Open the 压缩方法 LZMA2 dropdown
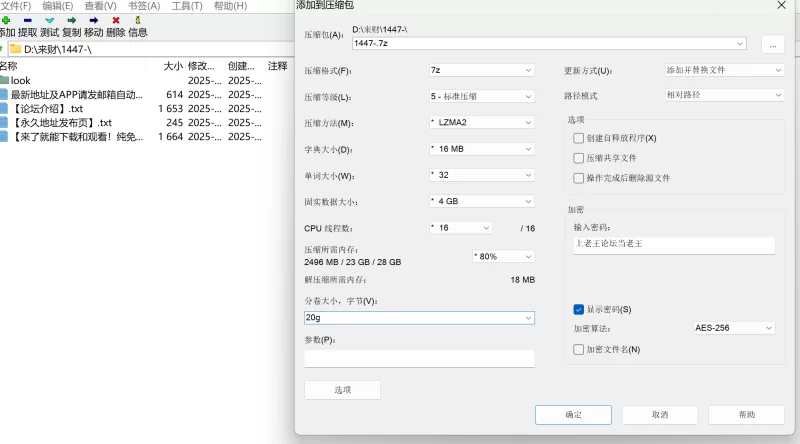The image size is (800, 444). (482, 122)
